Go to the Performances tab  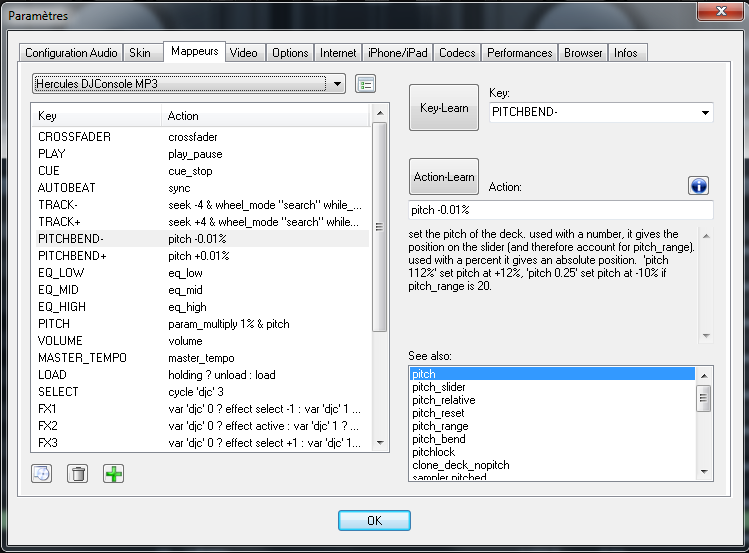click(x=519, y=52)
